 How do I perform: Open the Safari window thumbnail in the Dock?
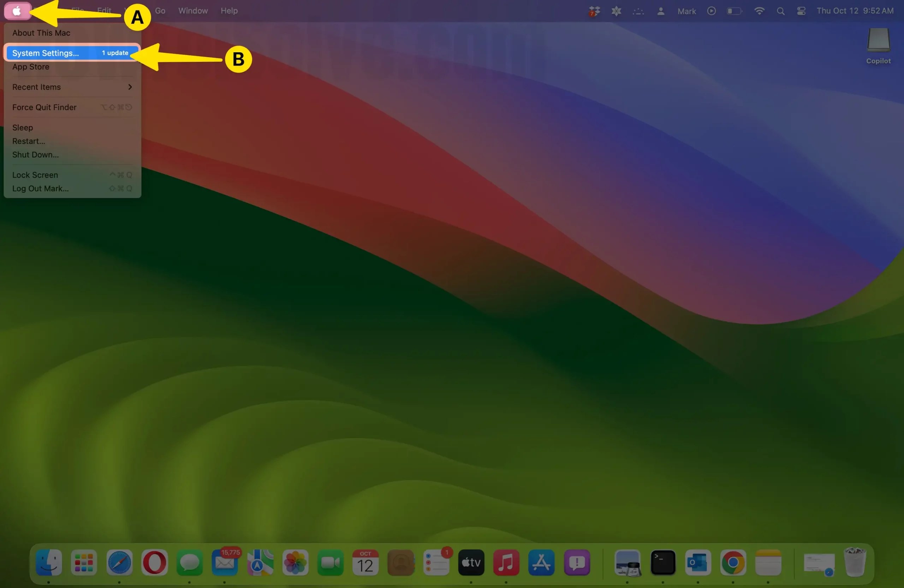coord(819,563)
